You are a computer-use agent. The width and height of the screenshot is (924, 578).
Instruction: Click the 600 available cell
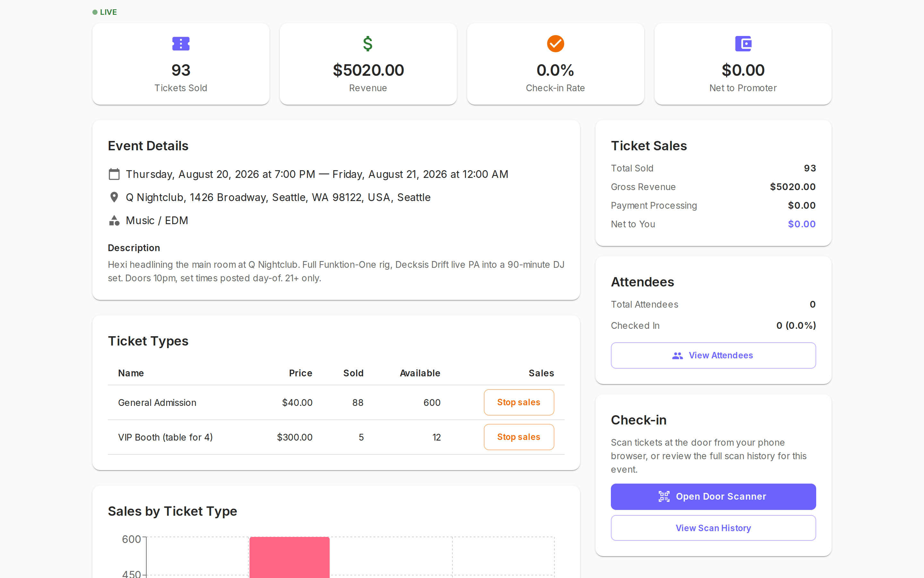[x=432, y=403]
